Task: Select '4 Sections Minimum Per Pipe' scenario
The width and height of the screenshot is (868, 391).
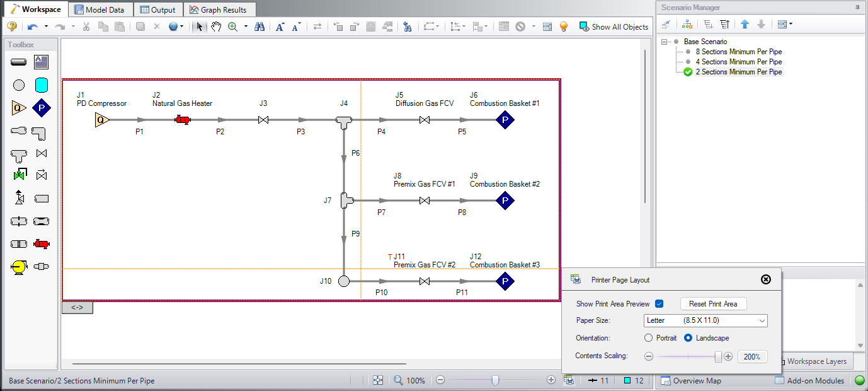Action: (x=739, y=62)
